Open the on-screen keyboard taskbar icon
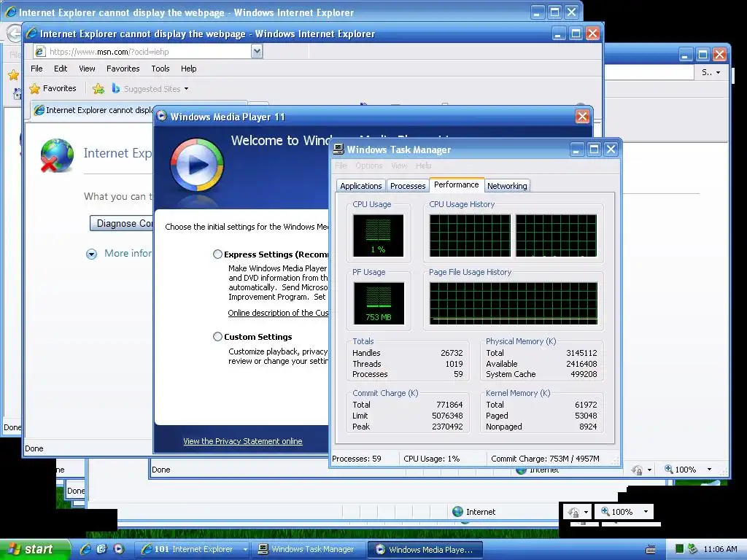This screenshot has height=560, width=747. [650, 550]
